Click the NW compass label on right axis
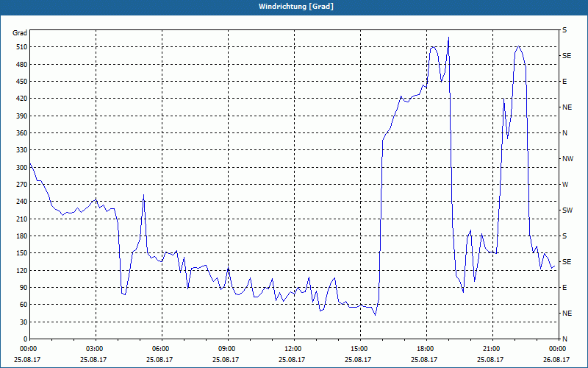 pyautogui.click(x=567, y=159)
